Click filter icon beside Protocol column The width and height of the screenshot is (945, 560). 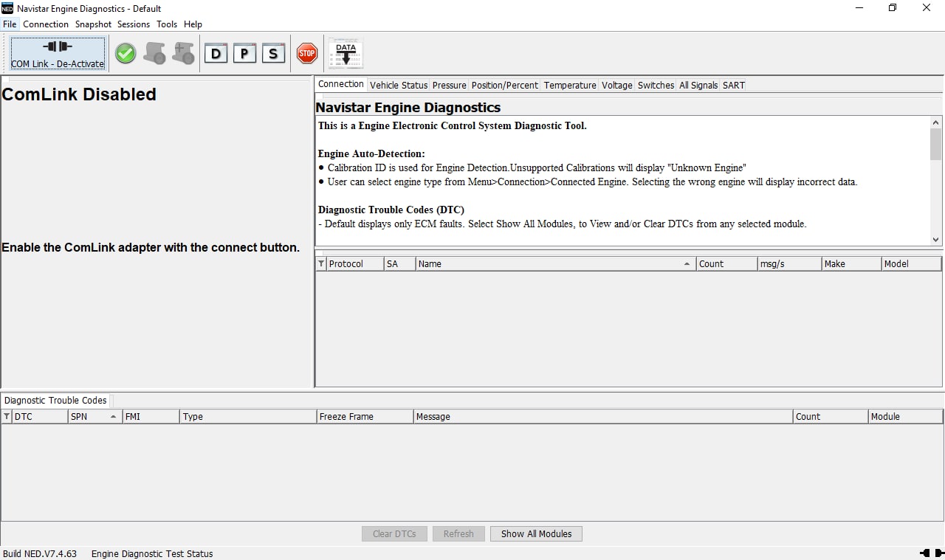pyautogui.click(x=321, y=263)
